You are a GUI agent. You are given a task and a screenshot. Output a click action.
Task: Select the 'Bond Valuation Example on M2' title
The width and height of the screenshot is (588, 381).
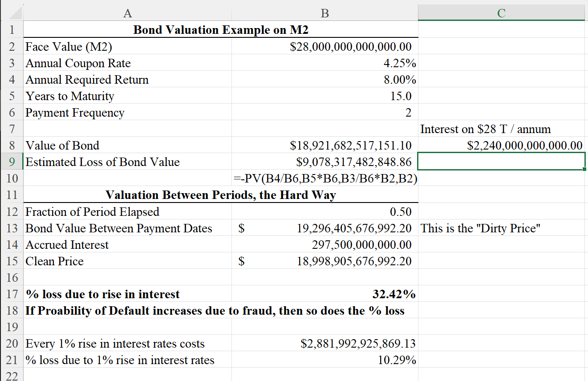221,30
